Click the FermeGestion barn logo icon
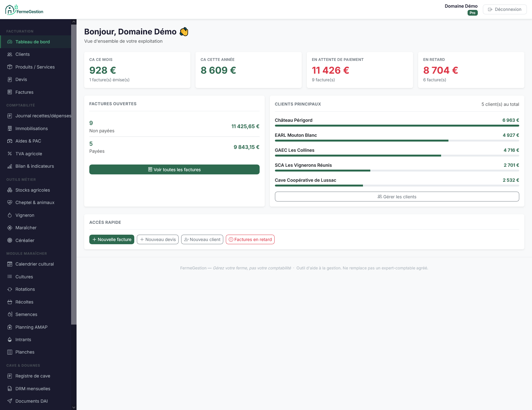The height and width of the screenshot is (410, 532). [11, 10]
